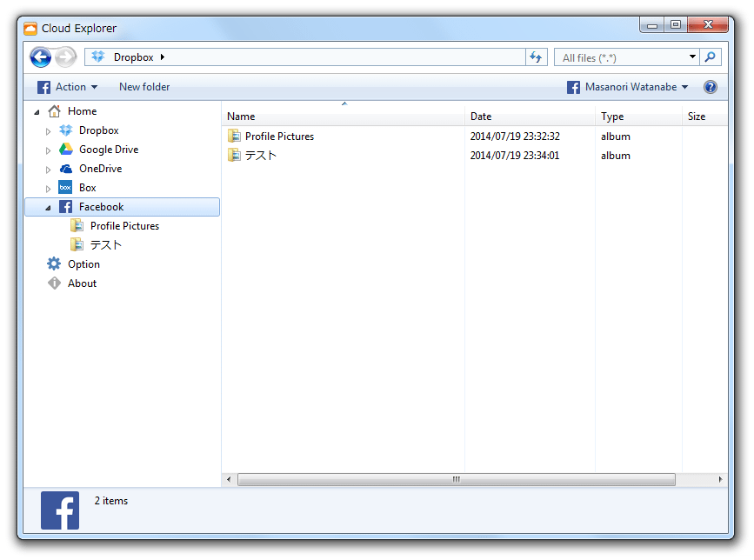
Task: Expand the OneDrive tree node
Action: point(48,170)
